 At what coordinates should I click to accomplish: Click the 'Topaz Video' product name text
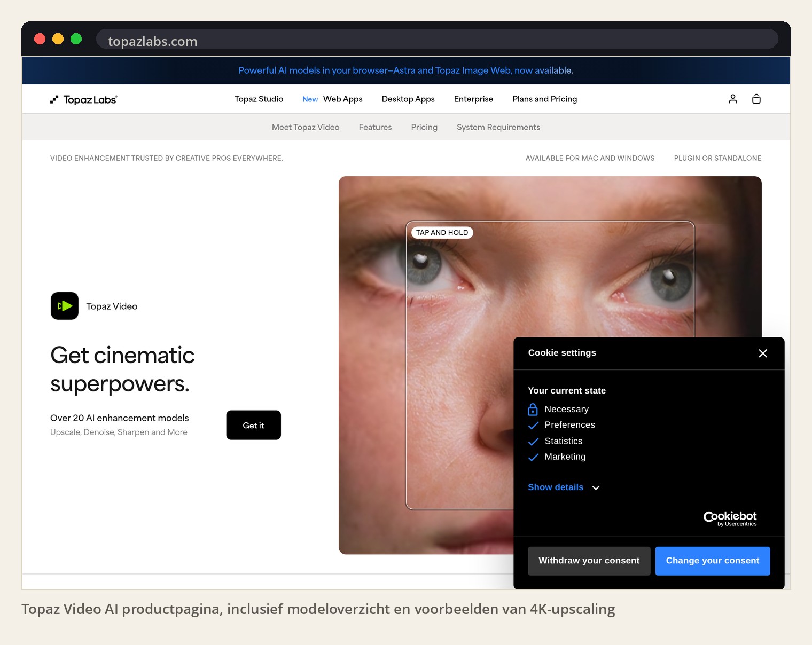click(112, 306)
